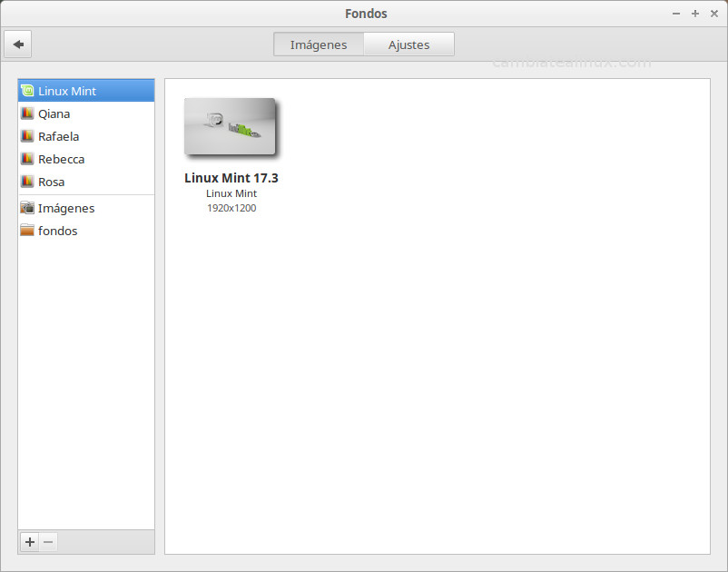Open the Ajustes tab
The height and width of the screenshot is (572, 728).
[x=409, y=44]
